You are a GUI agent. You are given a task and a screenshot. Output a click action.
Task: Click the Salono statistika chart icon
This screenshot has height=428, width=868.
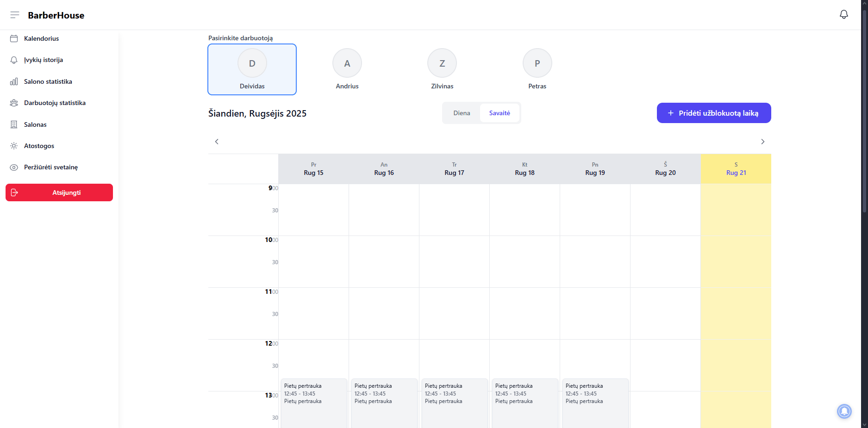(14, 81)
